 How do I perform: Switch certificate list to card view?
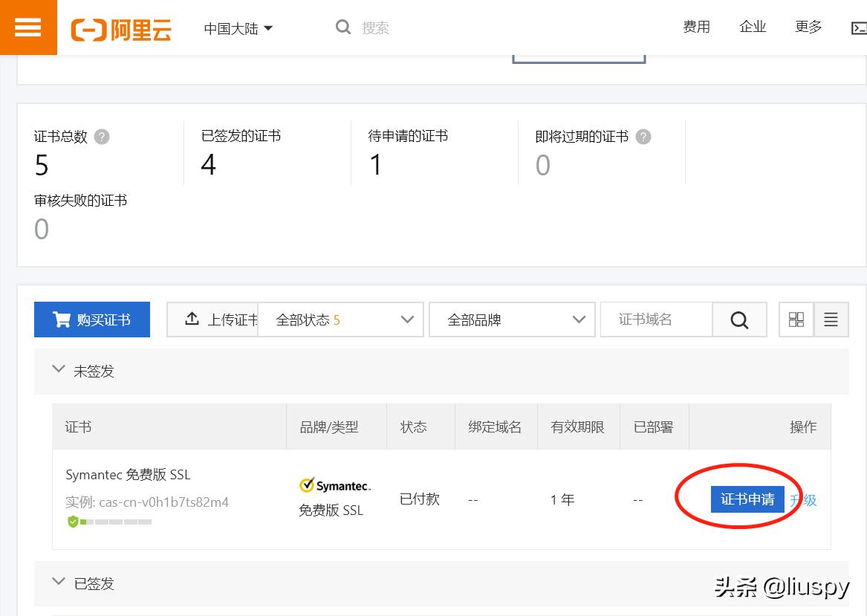[796, 319]
